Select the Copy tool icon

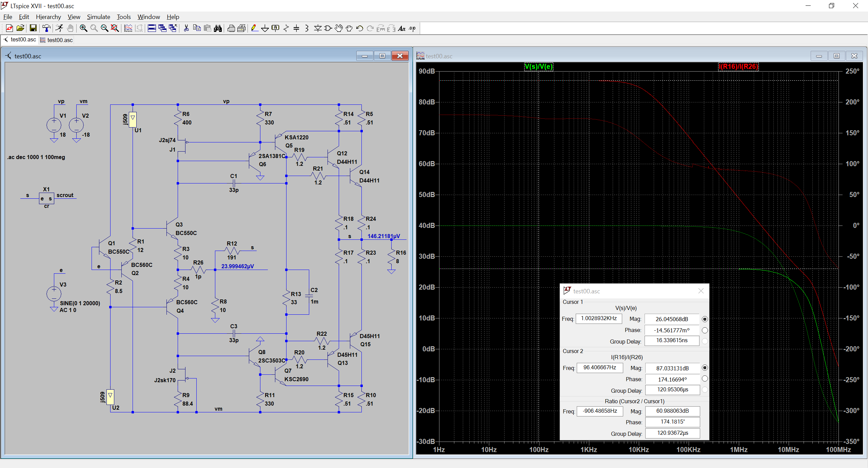click(x=197, y=28)
